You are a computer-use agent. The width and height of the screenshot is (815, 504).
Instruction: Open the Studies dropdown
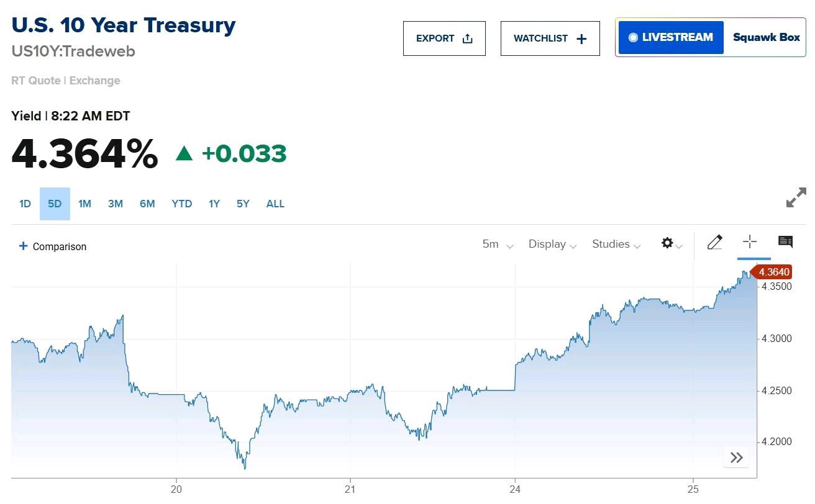(x=616, y=245)
